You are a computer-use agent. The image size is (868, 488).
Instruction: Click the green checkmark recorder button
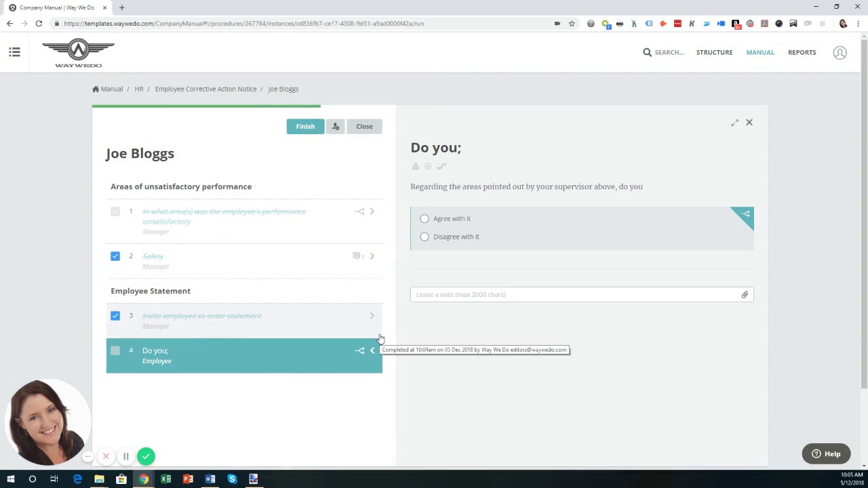(x=146, y=456)
